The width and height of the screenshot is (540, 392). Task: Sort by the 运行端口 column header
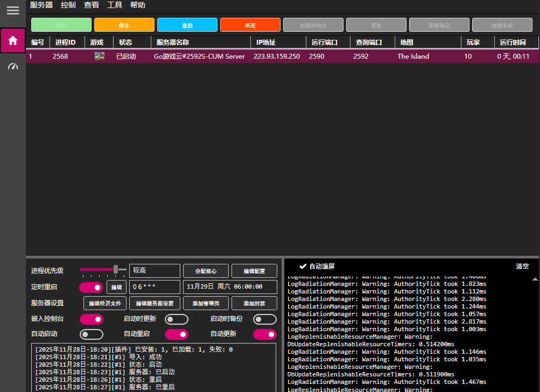click(x=328, y=43)
